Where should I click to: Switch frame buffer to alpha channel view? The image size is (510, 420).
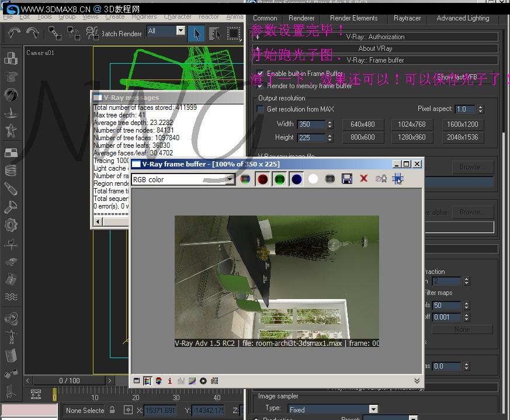(x=313, y=179)
